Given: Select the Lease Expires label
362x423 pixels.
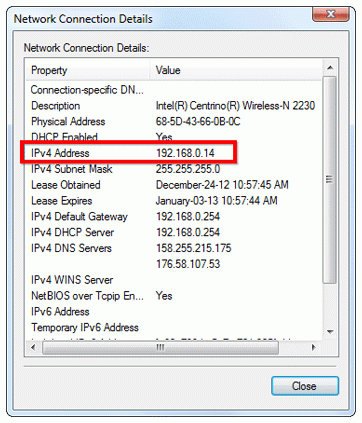Looking at the screenshot, I should [x=62, y=201].
